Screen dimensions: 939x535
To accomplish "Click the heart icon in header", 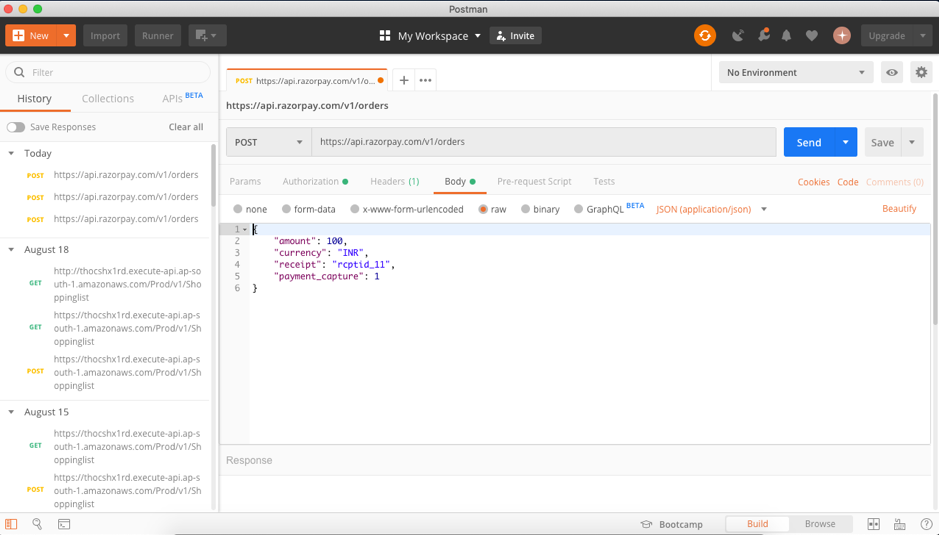I will pyautogui.click(x=811, y=35).
